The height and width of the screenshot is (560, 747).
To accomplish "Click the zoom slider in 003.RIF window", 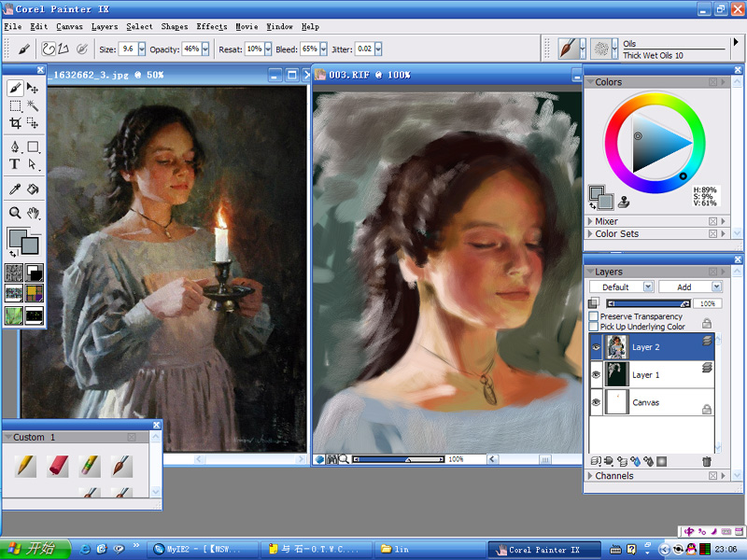I will point(400,459).
